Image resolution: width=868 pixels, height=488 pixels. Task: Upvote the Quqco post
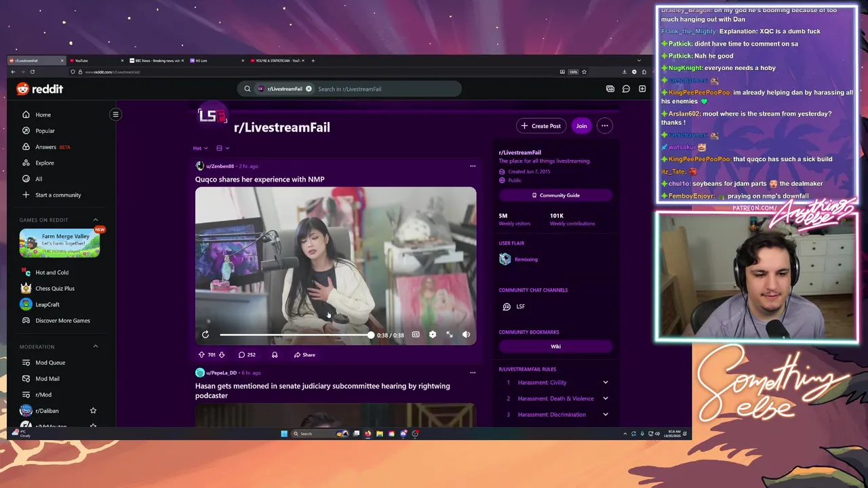201,354
